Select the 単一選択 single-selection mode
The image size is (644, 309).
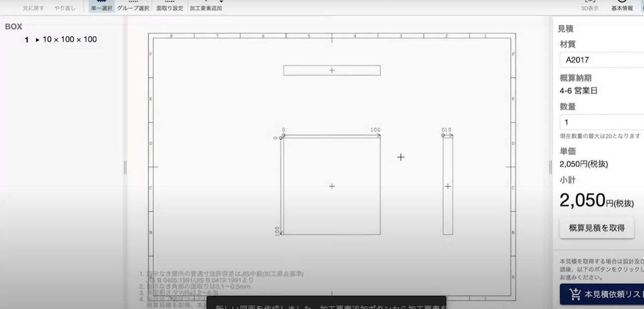pos(102,6)
